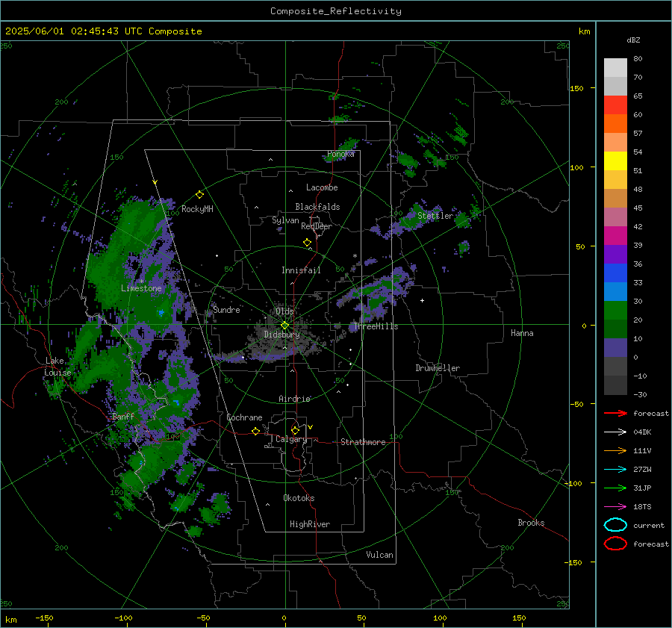The width and height of the screenshot is (672, 628).
Task: Click the RedDeer city label
Action: [317, 226]
